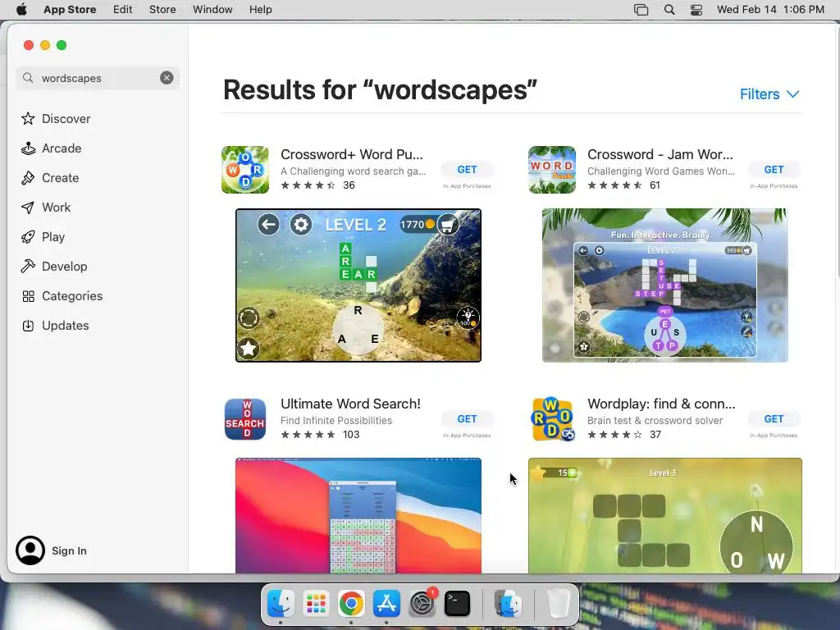
Task: Open the Help menu
Action: [260, 10]
